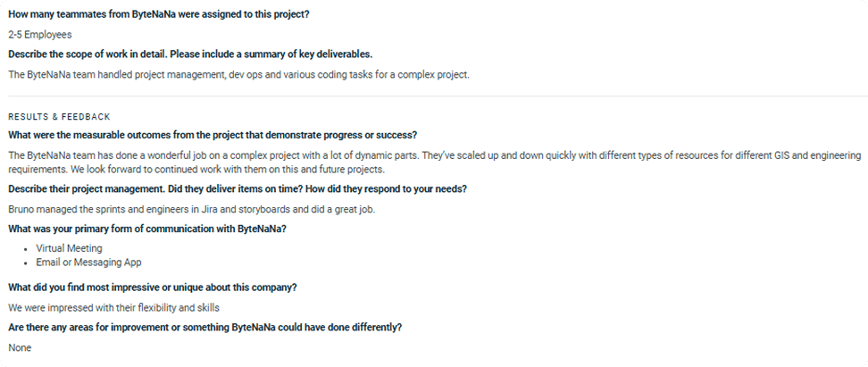868x367 pixels.
Task: Click the paragraph about GIS and engineering requirements
Action: pyautogui.click(x=435, y=163)
